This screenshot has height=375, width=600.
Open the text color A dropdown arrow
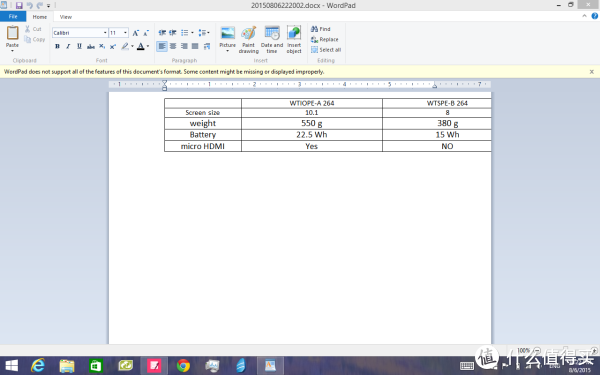pos(148,46)
